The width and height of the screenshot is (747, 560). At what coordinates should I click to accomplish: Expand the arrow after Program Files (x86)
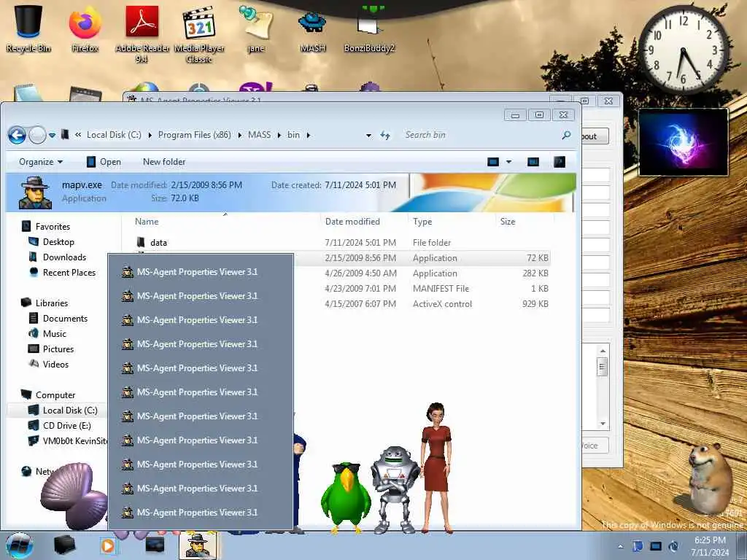(239, 135)
